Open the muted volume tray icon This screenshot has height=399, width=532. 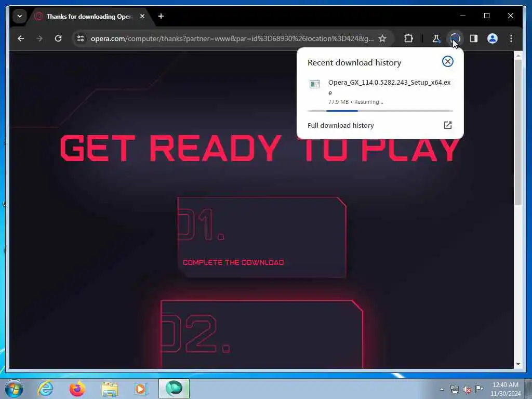point(467,390)
